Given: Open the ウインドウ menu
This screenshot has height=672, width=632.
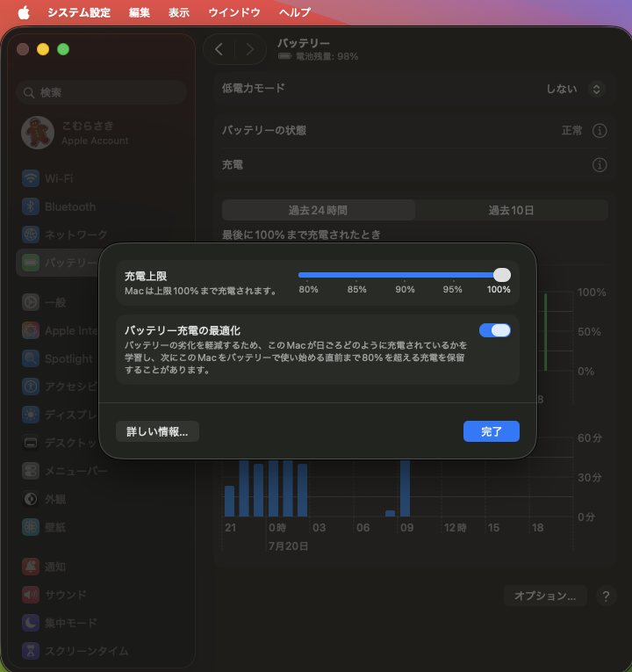Looking at the screenshot, I should tap(234, 12).
